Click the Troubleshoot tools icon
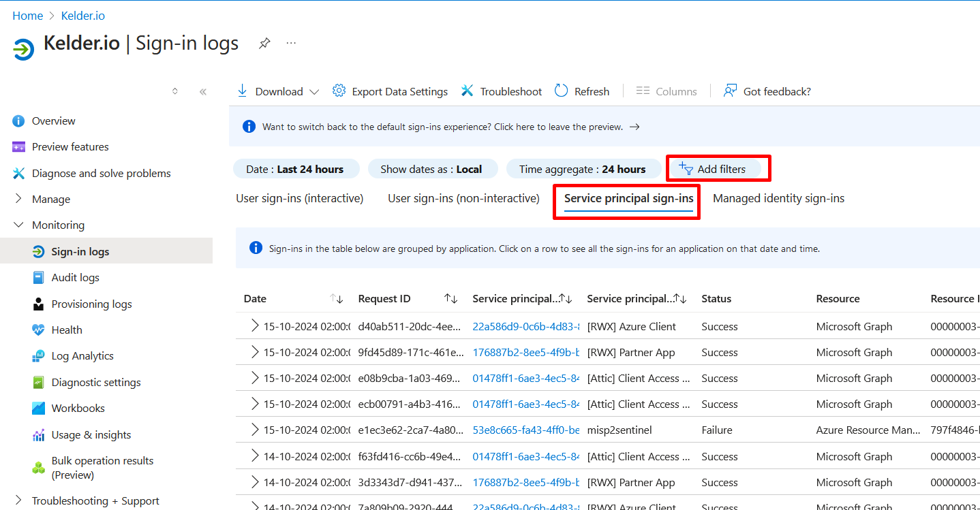 tap(467, 91)
